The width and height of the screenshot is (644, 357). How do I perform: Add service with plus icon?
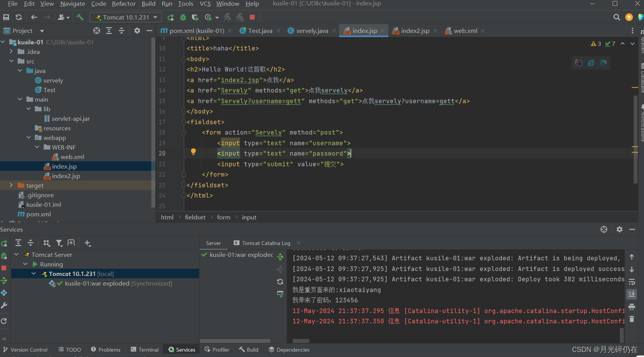pos(88,243)
